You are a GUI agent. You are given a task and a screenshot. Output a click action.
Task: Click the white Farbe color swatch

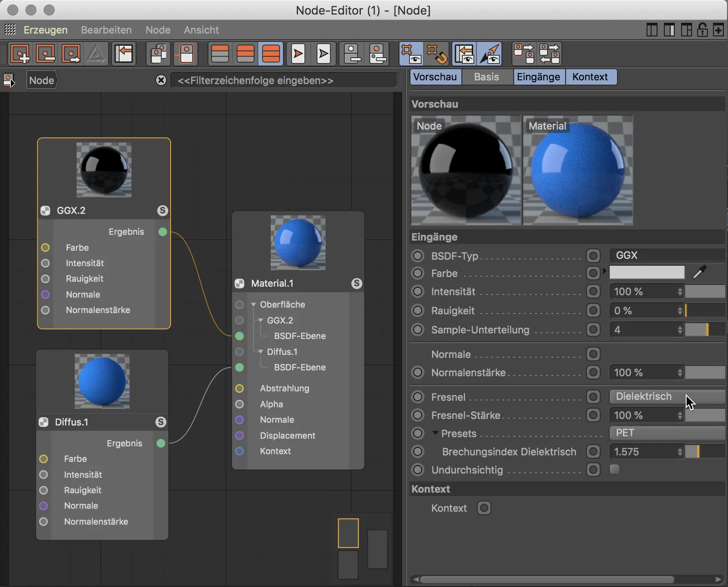(x=647, y=273)
